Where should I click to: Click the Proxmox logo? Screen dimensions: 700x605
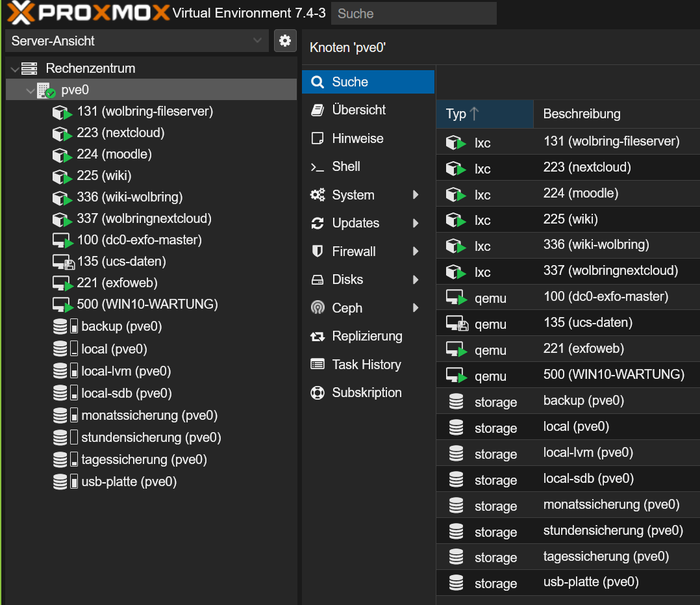tap(88, 12)
